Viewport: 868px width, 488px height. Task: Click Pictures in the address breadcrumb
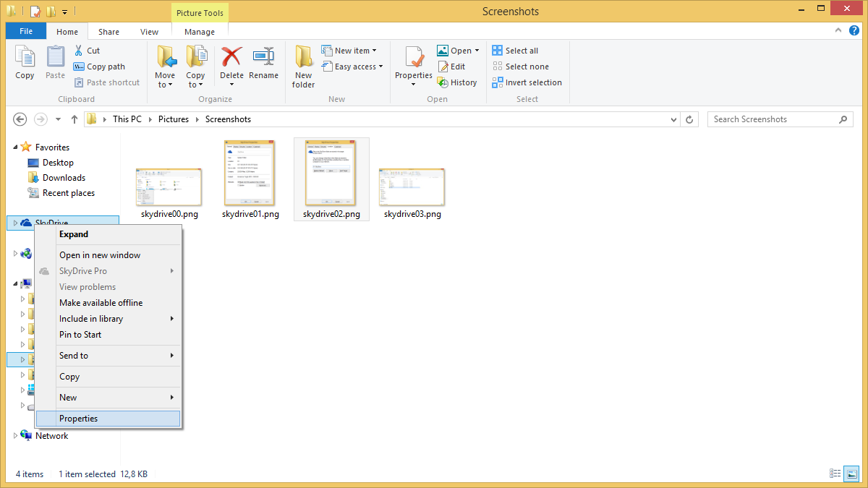point(174,119)
